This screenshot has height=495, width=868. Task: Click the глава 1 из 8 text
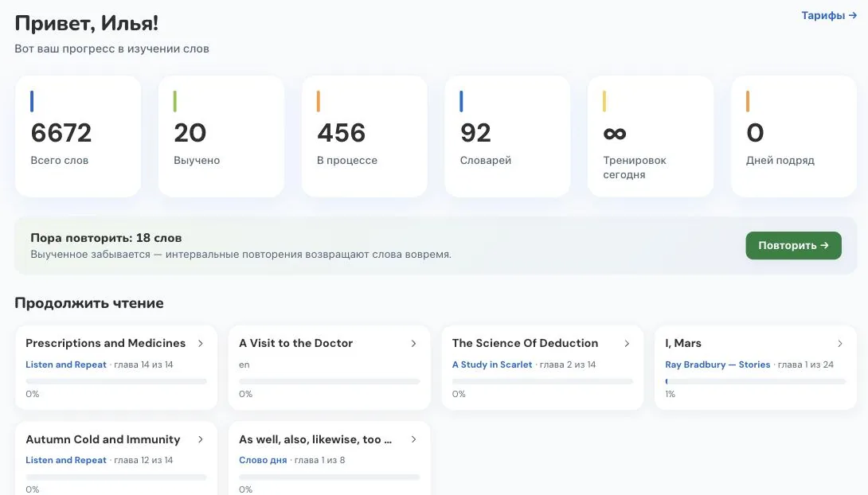[x=319, y=460]
